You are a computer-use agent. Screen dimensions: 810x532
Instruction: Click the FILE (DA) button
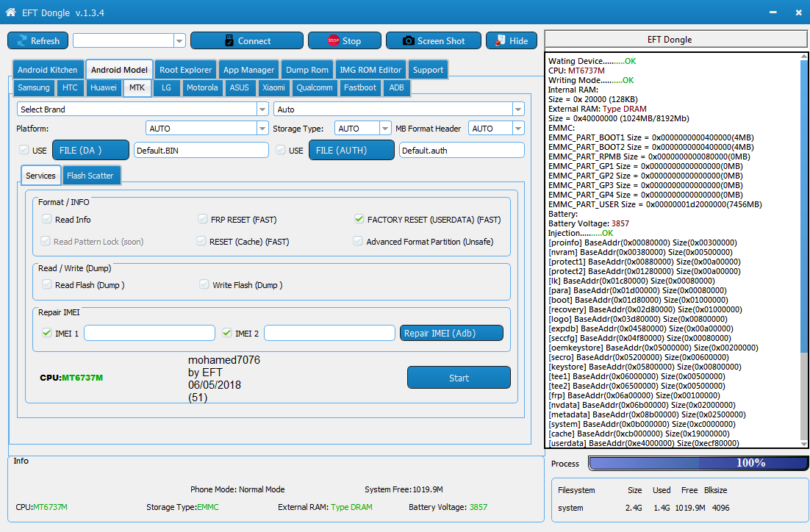pyautogui.click(x=91, y=151)
